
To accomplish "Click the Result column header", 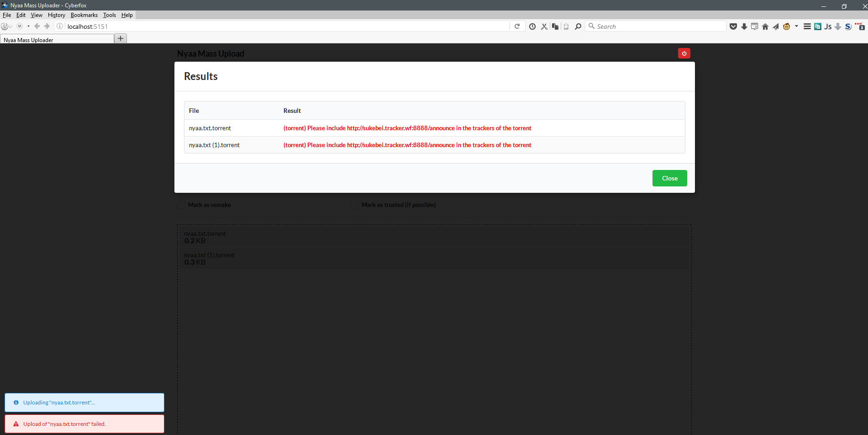I will [x=292, y=111].
